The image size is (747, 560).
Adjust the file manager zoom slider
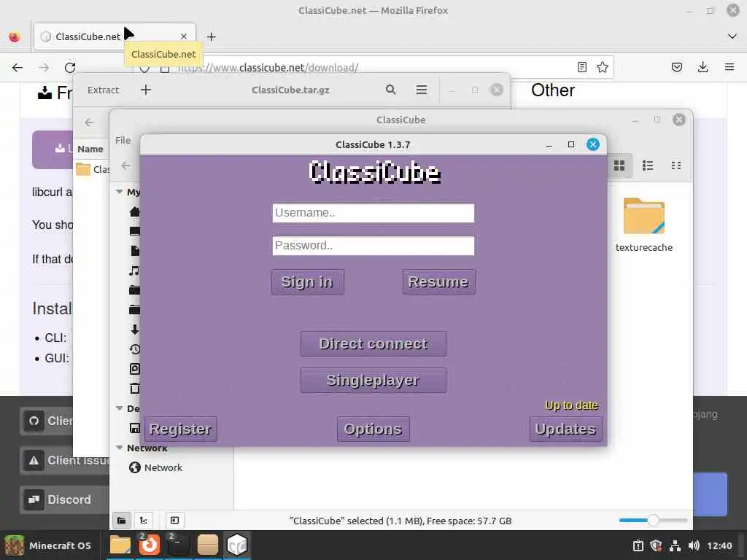(x=653, y=521)
